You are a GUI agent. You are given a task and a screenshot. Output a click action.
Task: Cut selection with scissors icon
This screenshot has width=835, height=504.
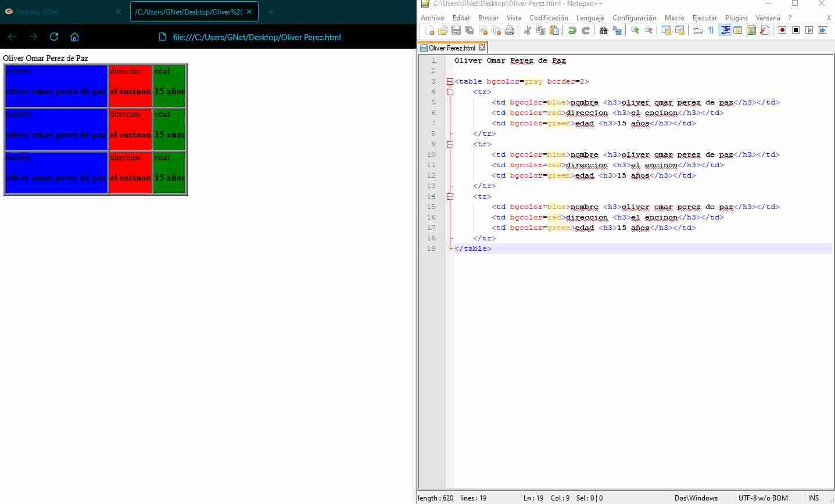pos(528,30)
